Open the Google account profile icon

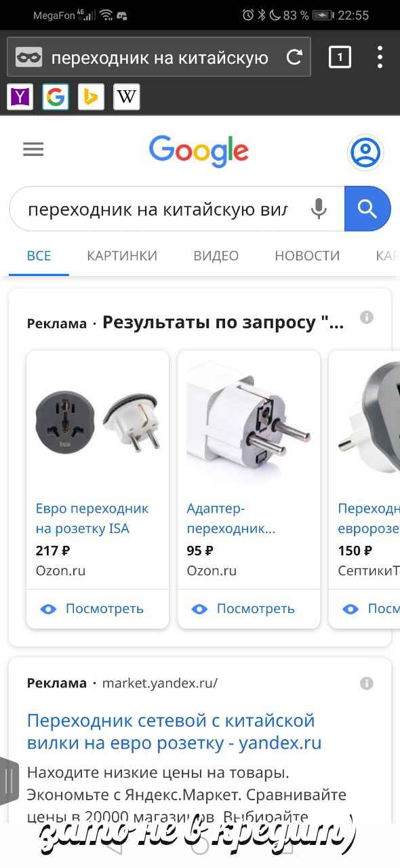(365, 152)
